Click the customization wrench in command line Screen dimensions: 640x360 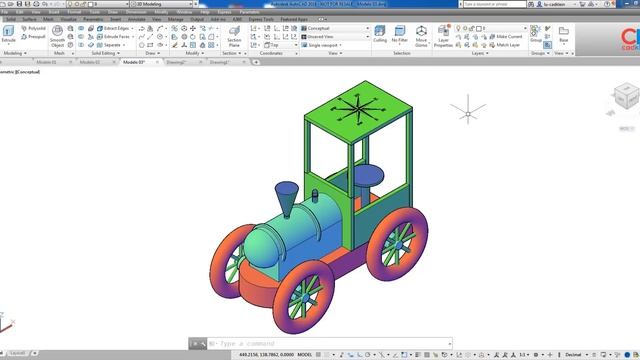point(203,344)
